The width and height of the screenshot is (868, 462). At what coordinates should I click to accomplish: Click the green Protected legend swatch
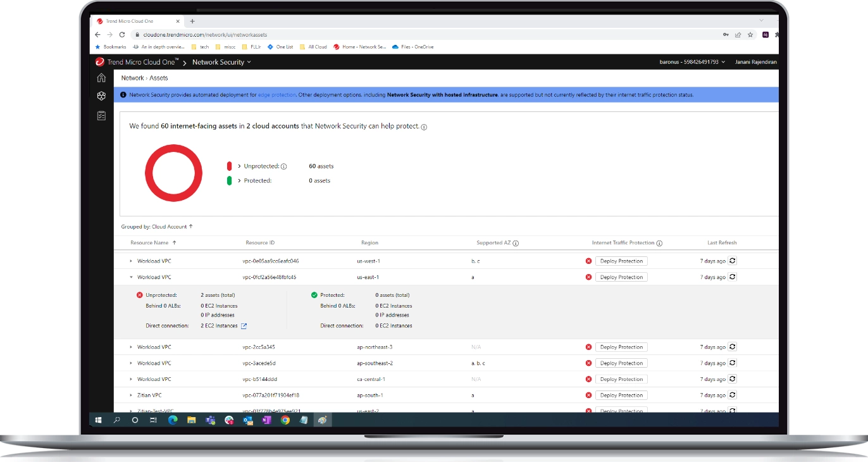pyautogui.click(x=229, y=180)
